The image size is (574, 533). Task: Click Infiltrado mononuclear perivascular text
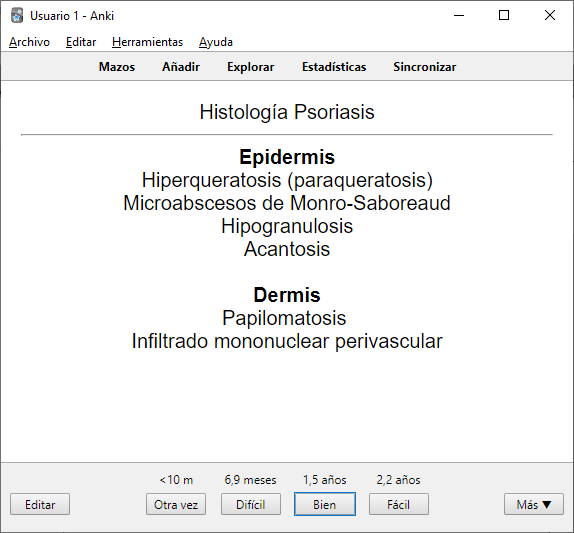(287, 341)
